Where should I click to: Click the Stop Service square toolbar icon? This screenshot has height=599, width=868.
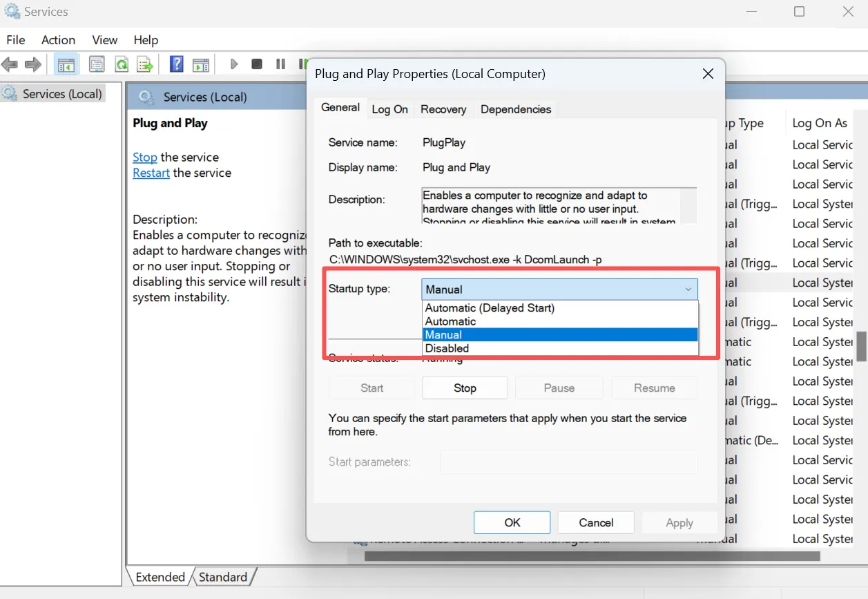pyautogui.click(x=257, y=64)
